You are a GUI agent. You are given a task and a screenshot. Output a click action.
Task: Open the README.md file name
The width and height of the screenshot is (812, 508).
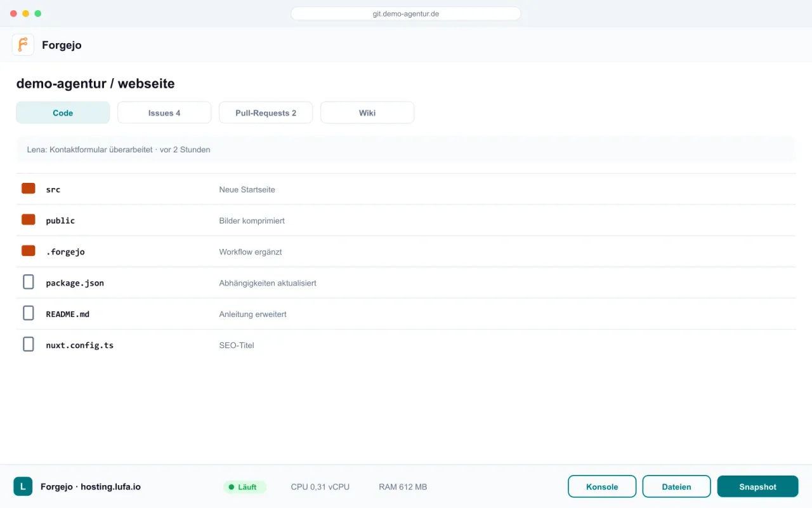click(68, 314)
